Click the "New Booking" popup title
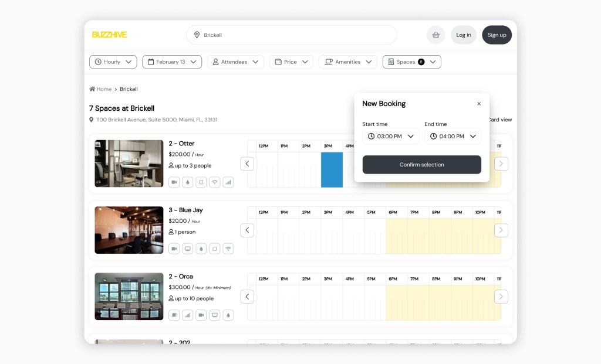This screenshot has height=364, width=601. click(384, 104)
